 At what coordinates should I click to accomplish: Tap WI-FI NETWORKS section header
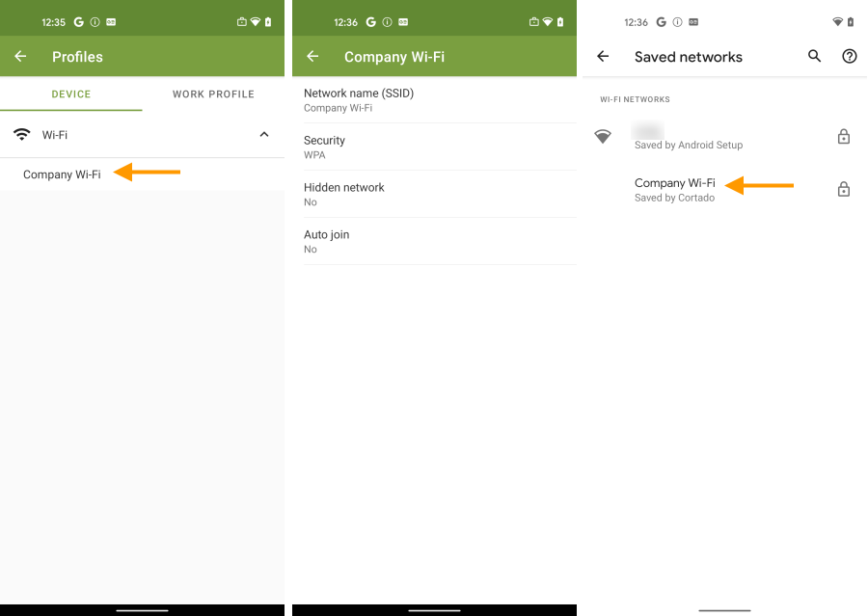[635, 99]
